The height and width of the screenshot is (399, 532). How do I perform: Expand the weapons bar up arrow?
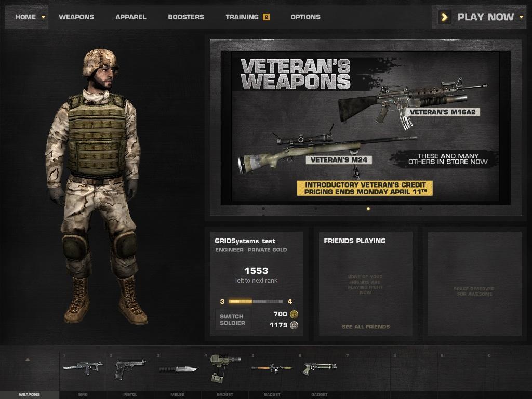click(x=28, y=360)
